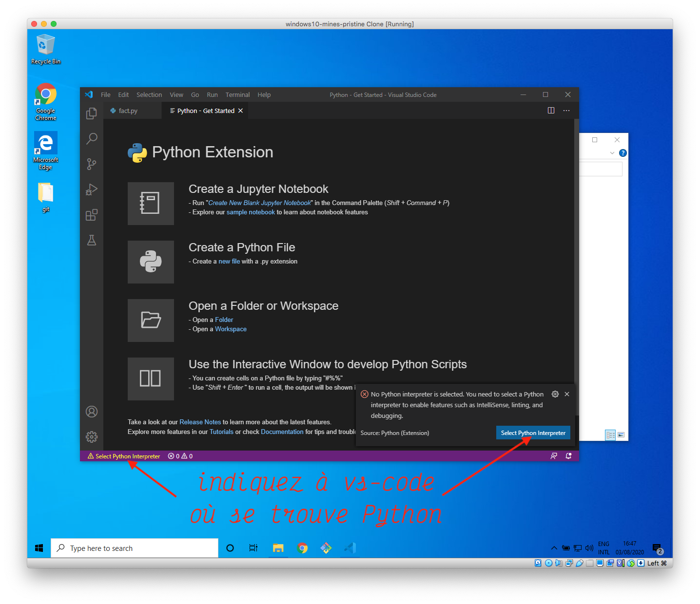
Task: Open the Recycle Bin desktop icon
Action: coord(46,49)
